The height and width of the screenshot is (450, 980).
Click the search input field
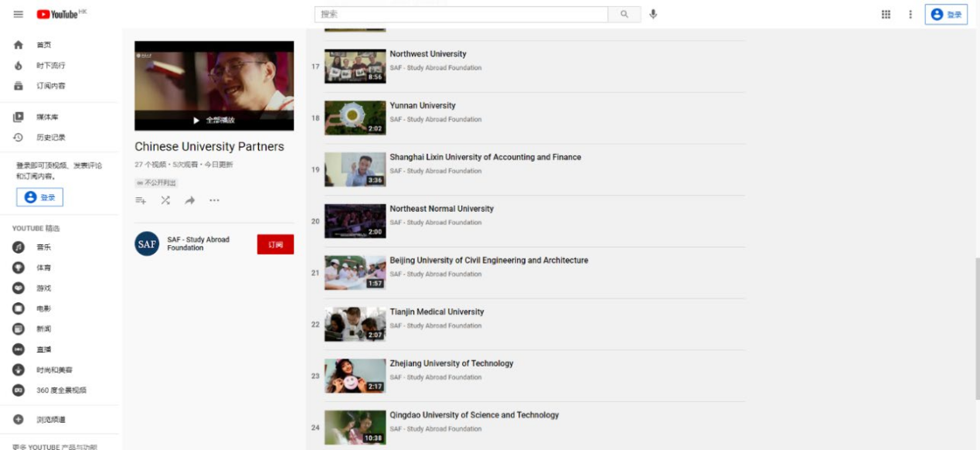pos(461,15)
